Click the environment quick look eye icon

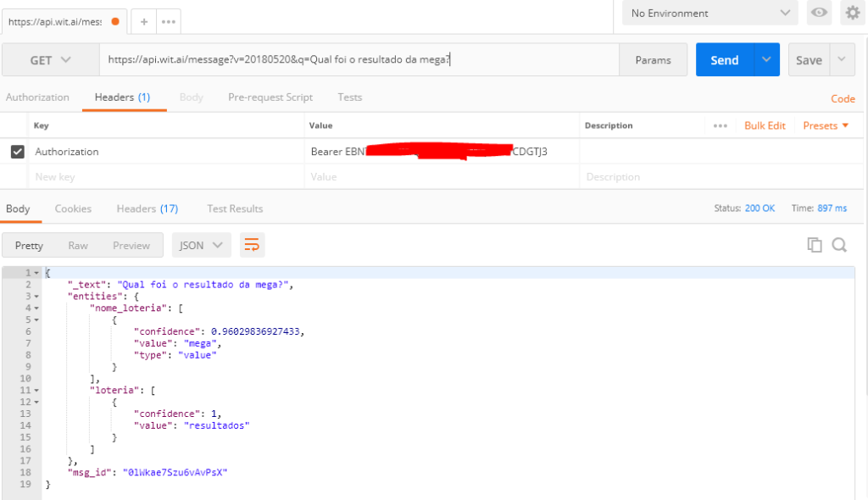tap(819, 13)
